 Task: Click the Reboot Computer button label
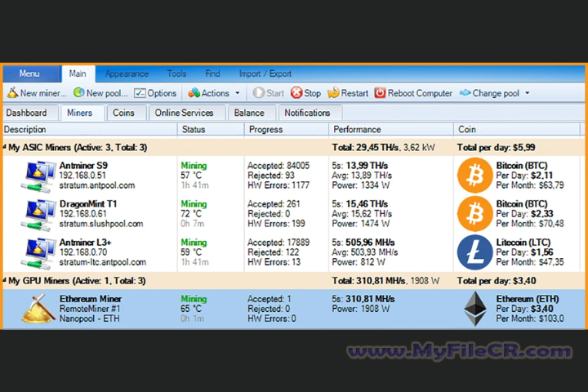pyautogui.click(x=420, y=93)
